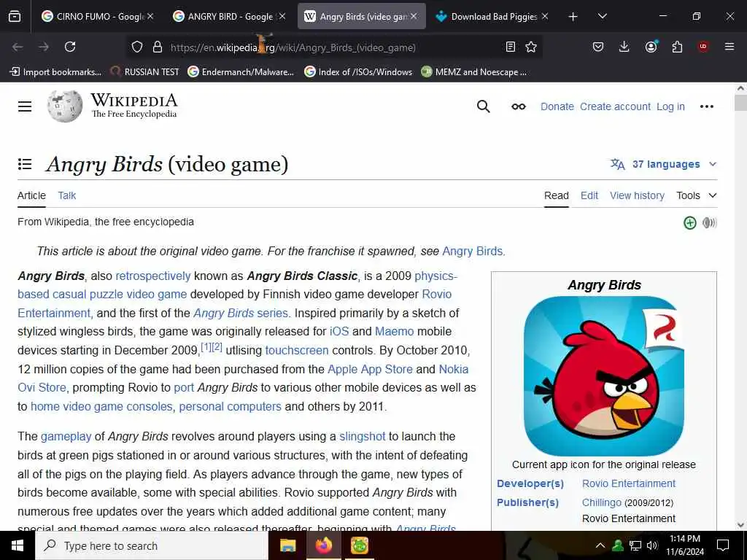Expand the list all tabs chevron
747x560 pixels.
click(602, 16)
